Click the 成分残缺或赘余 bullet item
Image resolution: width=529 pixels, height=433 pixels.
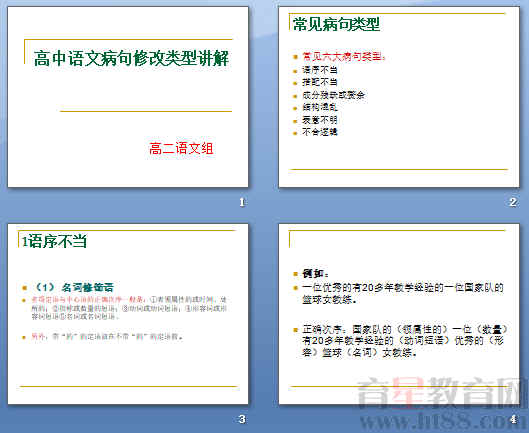[x=333, y=95]
